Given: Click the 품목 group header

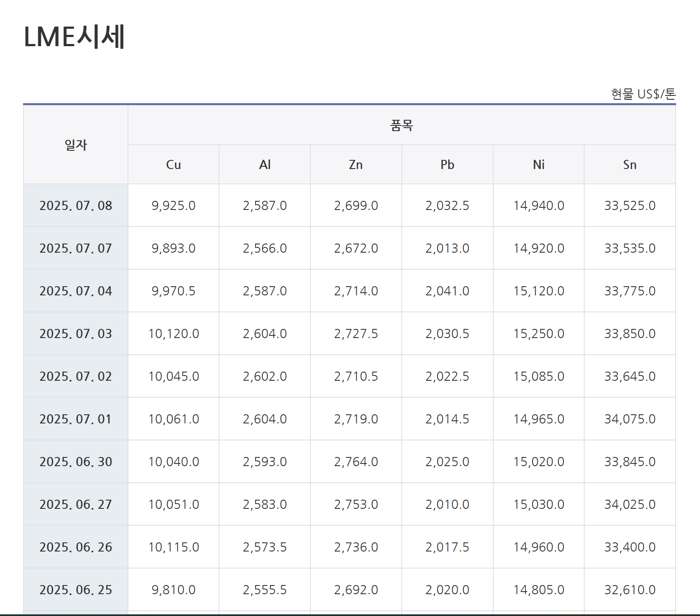Looking at the screenshot, I should pos(401,125).
